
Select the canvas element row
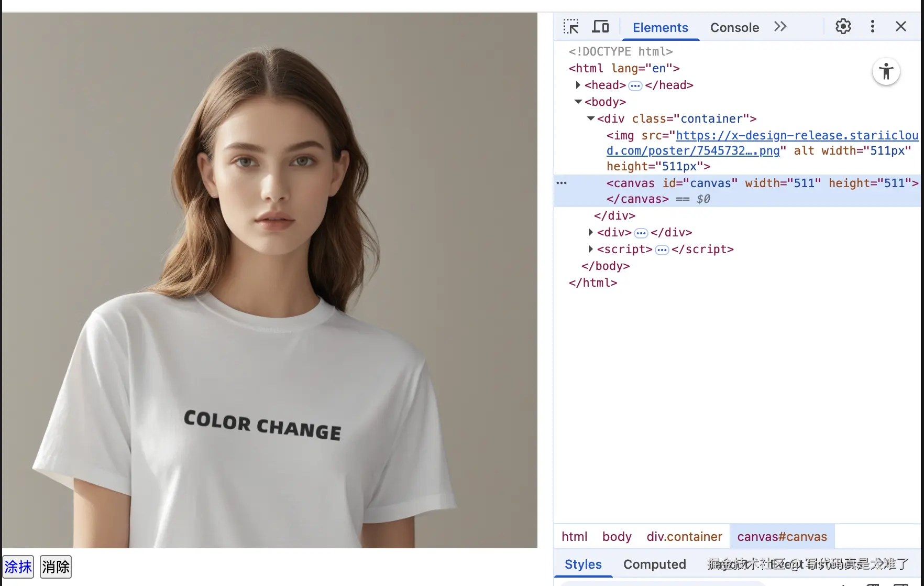736,191
